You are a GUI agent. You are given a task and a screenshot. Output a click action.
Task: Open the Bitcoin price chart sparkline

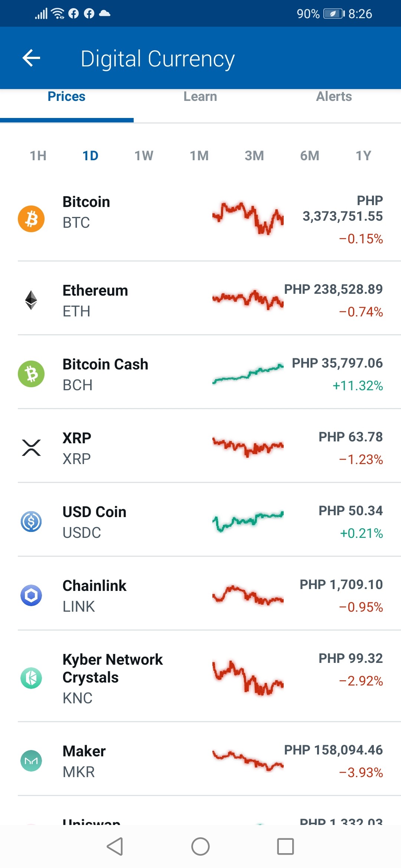(248, 219)
